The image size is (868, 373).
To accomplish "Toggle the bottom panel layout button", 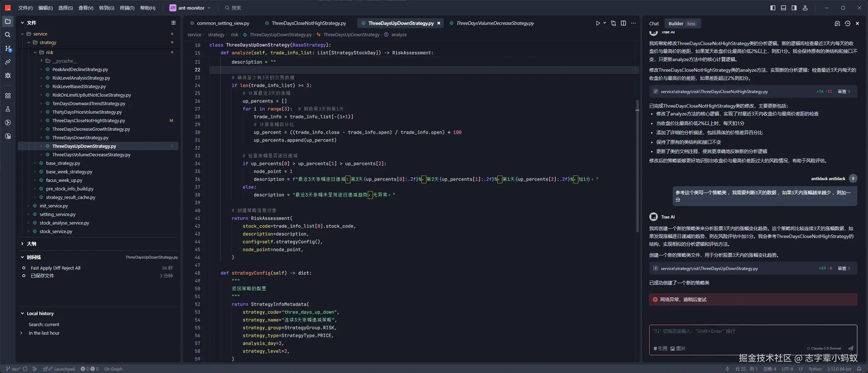I will click(783, 8).
